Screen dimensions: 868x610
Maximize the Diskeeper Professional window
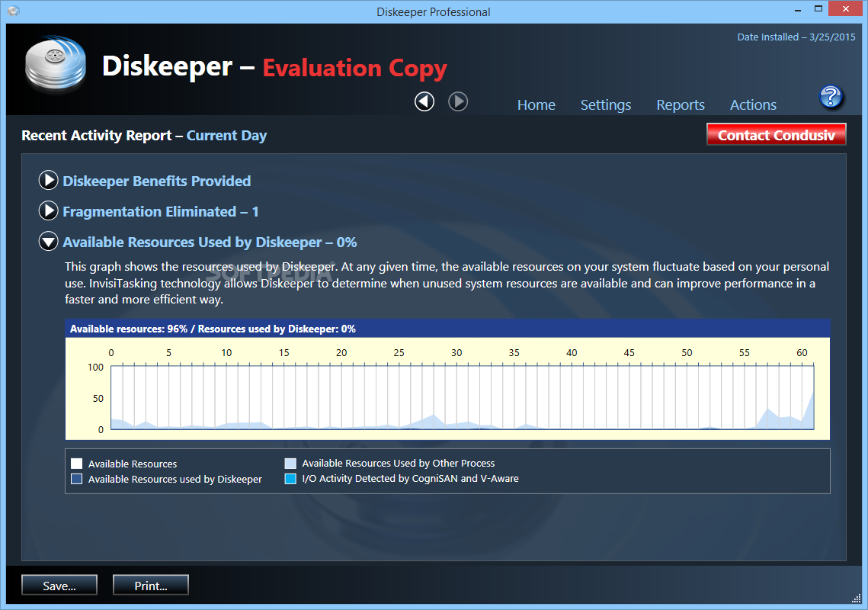tap(818, 9)
